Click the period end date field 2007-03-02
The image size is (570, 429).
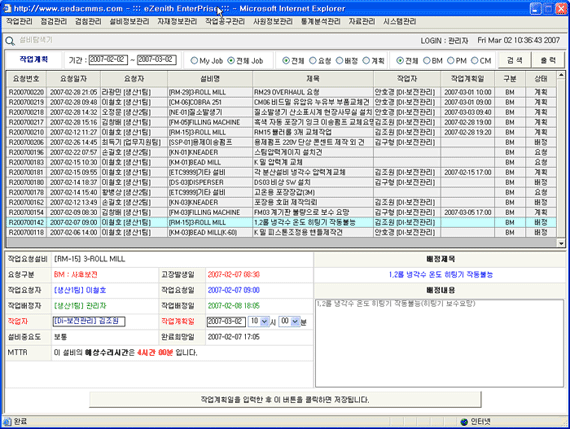click(157, 60)
